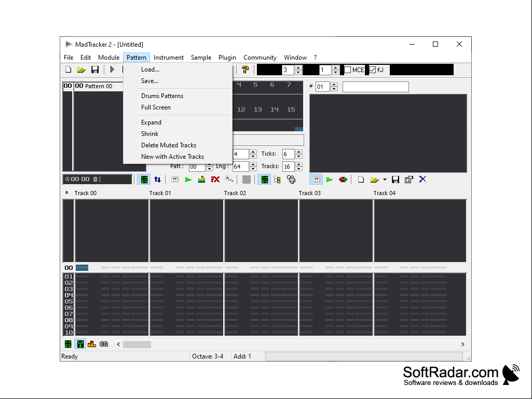Expand the dropdown arrow beside the instrument folder icon
The image size is (532, 399).
click(385, 180)
